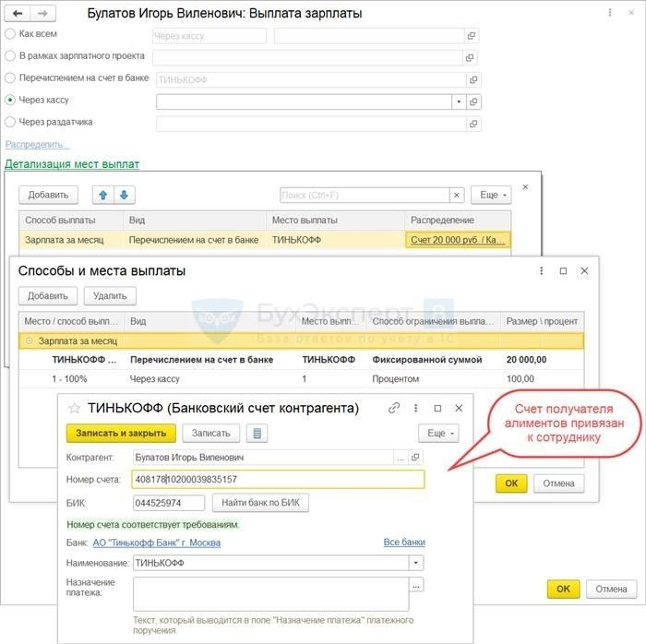
Task: Sort by 'Способ ограничения выпла...' column header
Action: [433, 321]
